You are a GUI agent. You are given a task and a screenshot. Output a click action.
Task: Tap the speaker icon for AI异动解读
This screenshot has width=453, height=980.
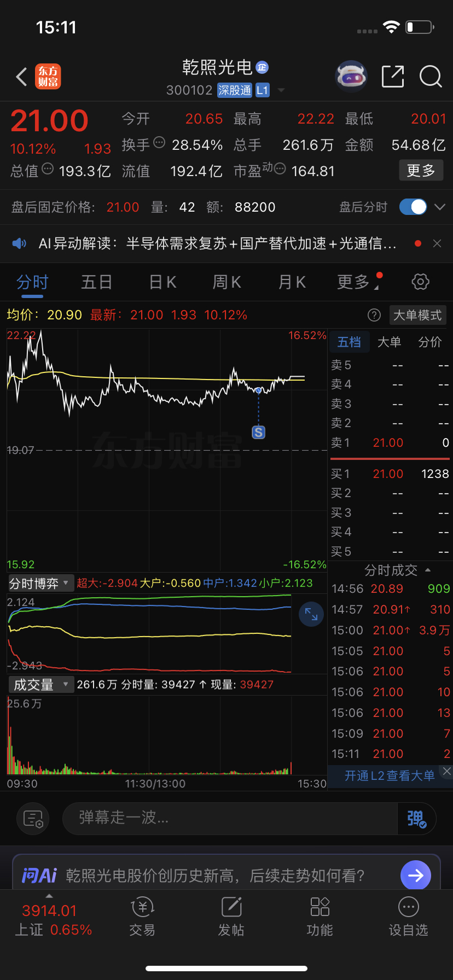[x=19, y=243]
